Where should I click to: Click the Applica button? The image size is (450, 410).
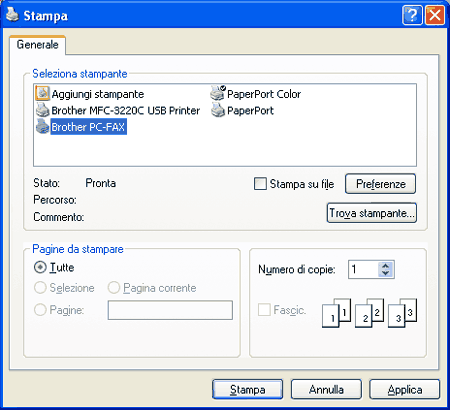click(404, 389)
